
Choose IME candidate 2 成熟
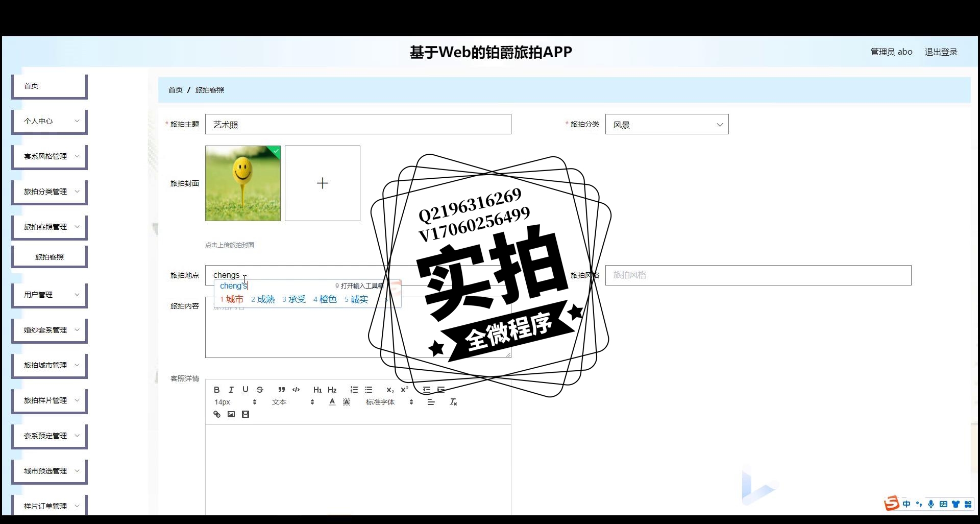tap(263, 299)
